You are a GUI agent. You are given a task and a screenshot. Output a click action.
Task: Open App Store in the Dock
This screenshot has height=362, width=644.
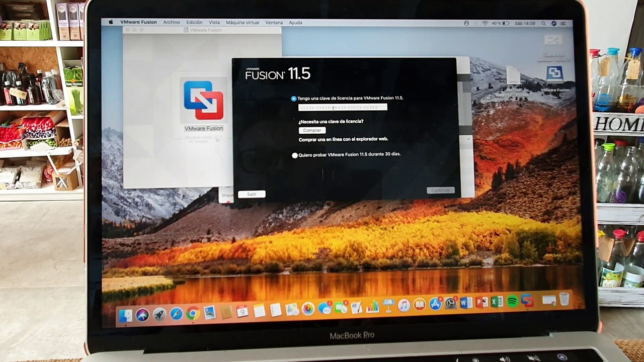coord(436,304)
